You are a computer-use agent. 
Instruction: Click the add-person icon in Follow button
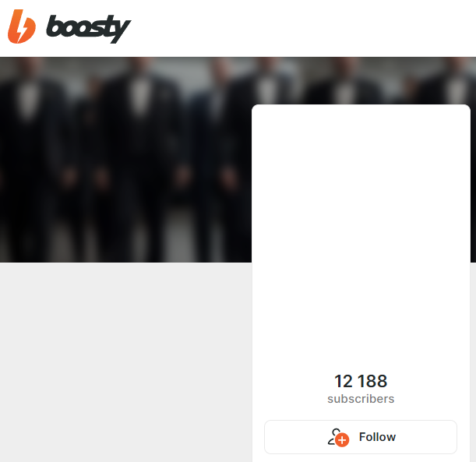[338, 437]
